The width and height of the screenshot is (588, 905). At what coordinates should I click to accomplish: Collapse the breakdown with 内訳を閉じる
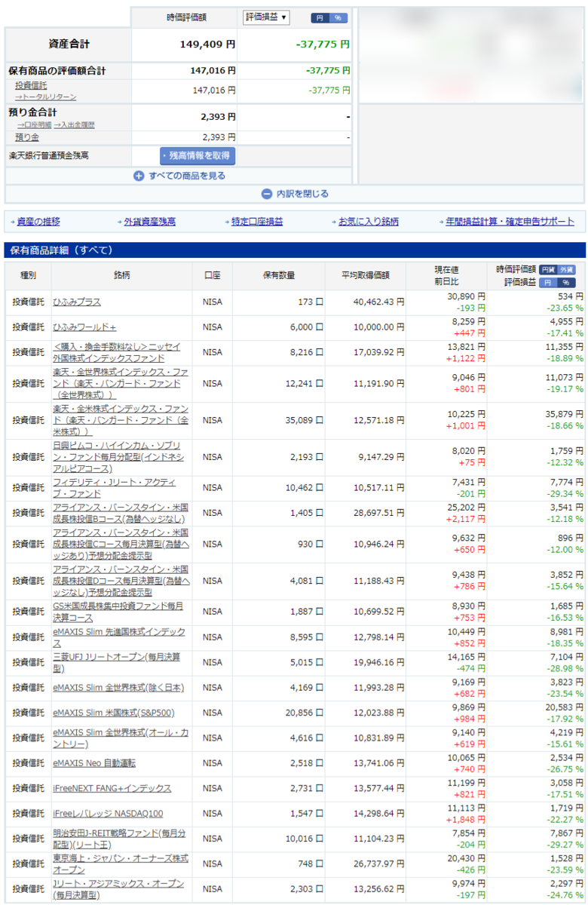click(x=295, y=194)
